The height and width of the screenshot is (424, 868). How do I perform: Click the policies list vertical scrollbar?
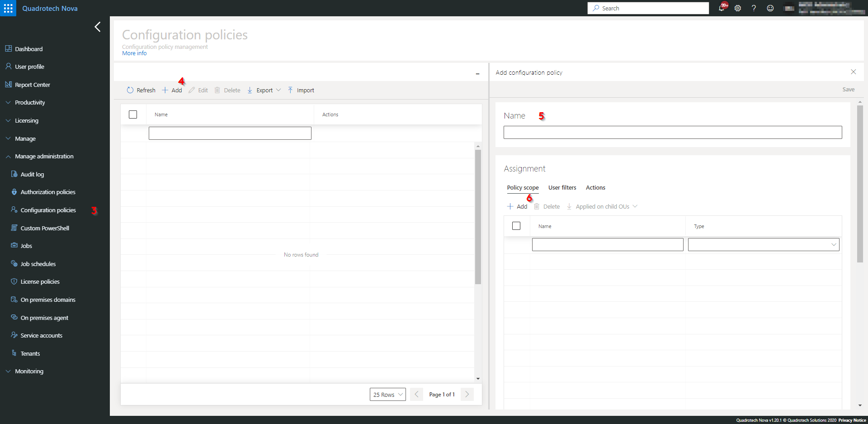[x=478, y=217]
